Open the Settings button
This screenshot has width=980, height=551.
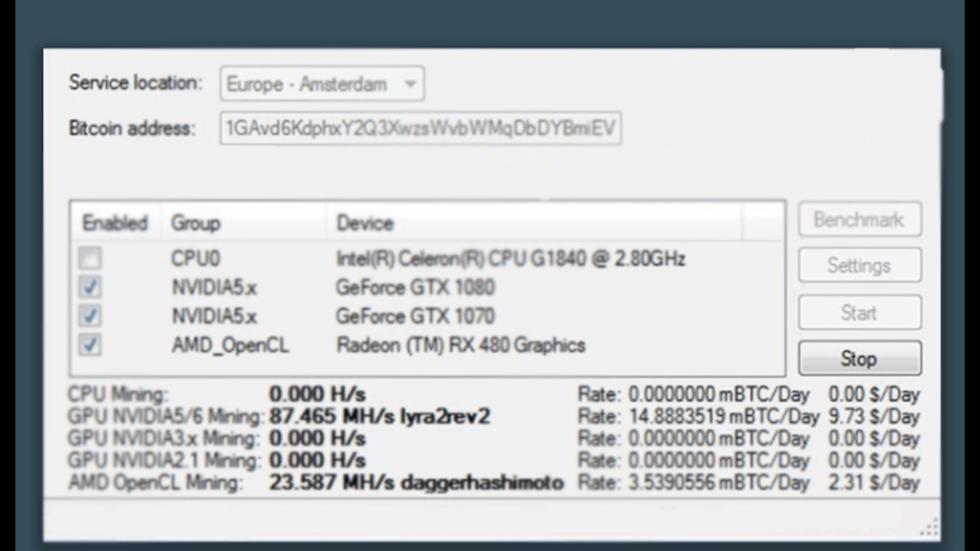point(859,266)
